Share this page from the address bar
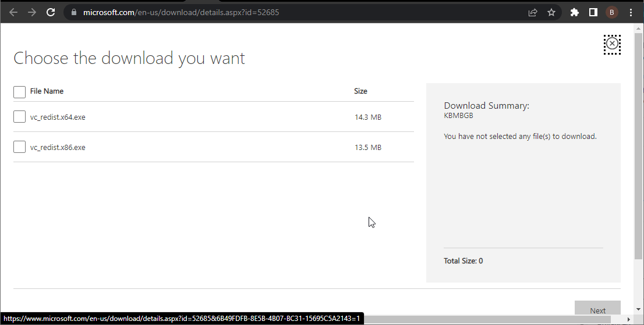The width and height of the screenshot is (644, 325). click(533, 12)
